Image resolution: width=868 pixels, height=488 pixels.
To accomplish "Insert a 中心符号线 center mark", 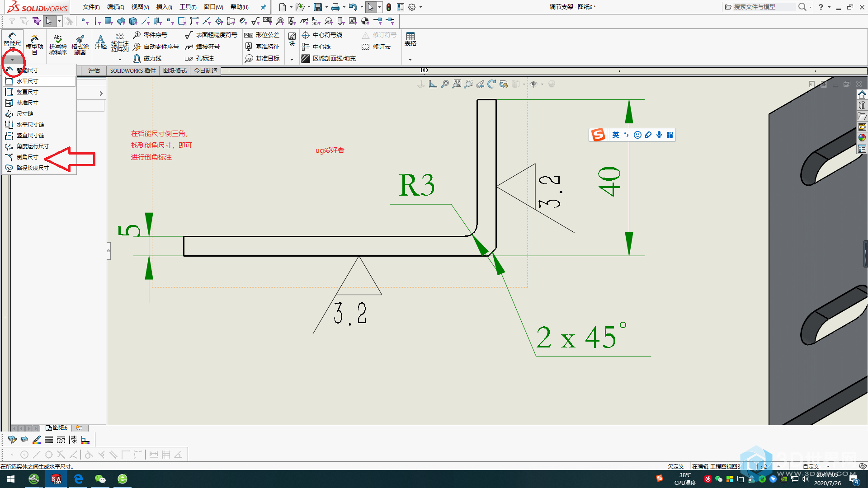I will 322,35.
